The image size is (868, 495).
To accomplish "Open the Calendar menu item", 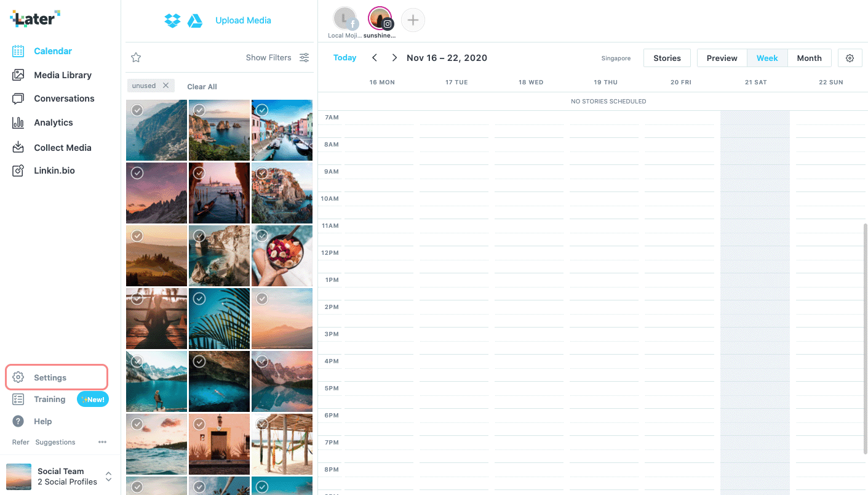I will pyautogui.click(x=53, y=51).
